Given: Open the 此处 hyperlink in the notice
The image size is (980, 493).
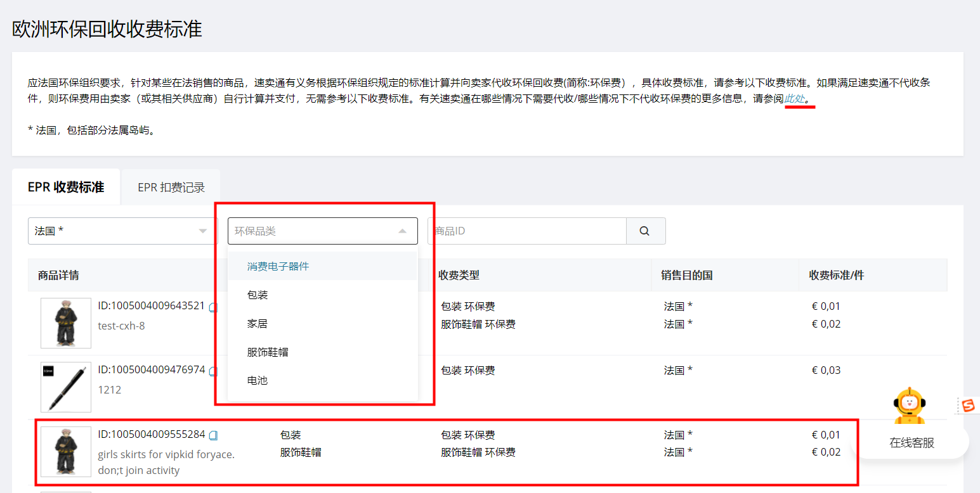Looking at the screenshot, I should [795, 99].
